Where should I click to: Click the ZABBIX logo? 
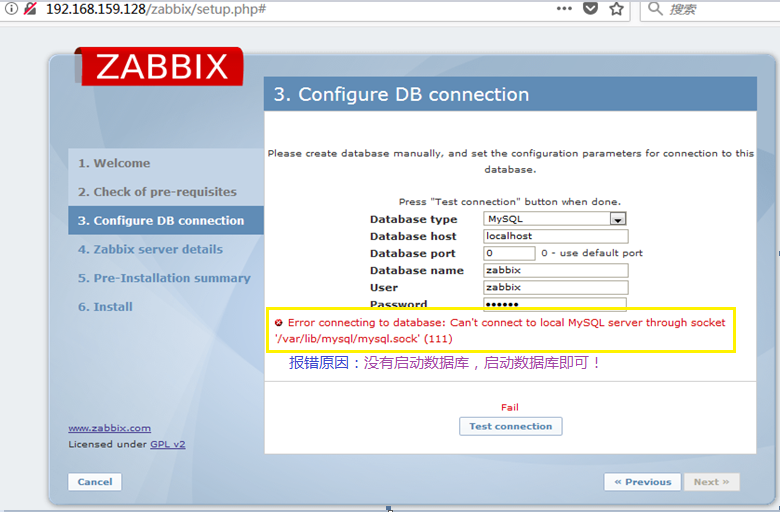click(x=160, y=67)
